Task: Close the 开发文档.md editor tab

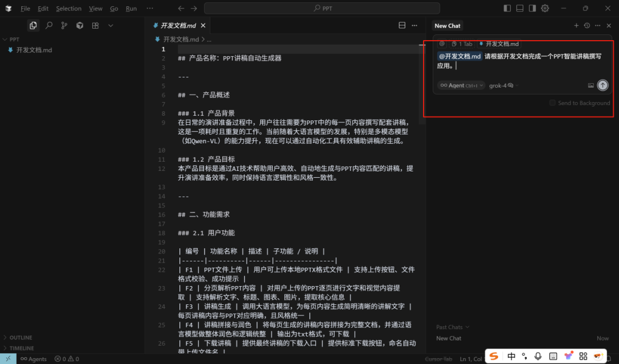Action: 203,25
